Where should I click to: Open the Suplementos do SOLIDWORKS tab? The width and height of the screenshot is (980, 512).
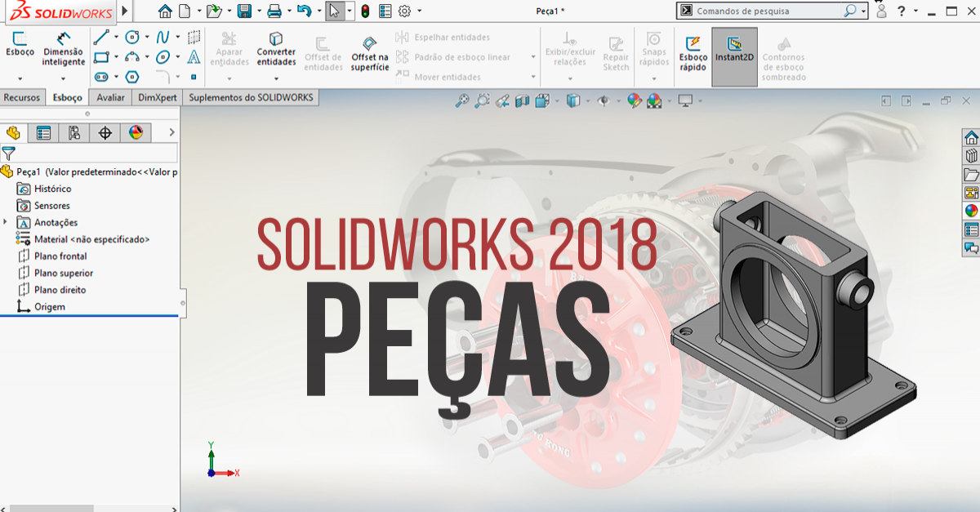click(251, 97)
